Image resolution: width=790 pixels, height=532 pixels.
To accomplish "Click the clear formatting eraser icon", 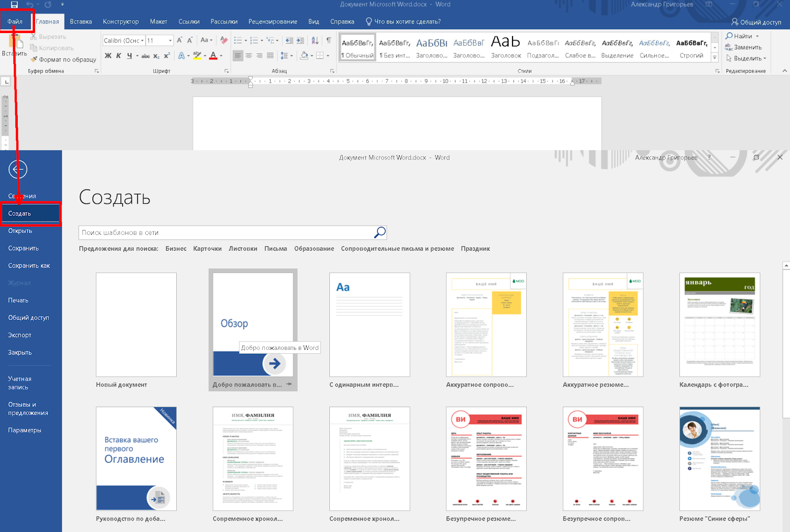I will coord(224,40).
